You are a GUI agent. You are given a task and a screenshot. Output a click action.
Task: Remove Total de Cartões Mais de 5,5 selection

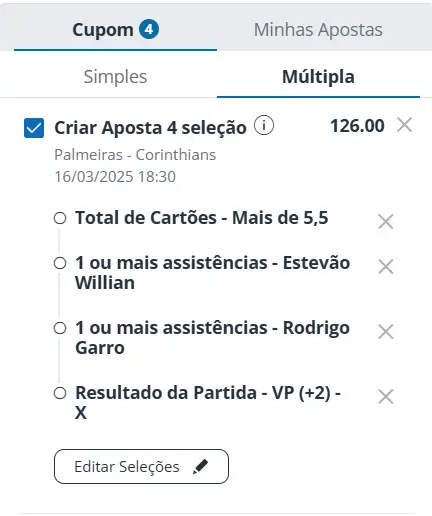[386, 221]
